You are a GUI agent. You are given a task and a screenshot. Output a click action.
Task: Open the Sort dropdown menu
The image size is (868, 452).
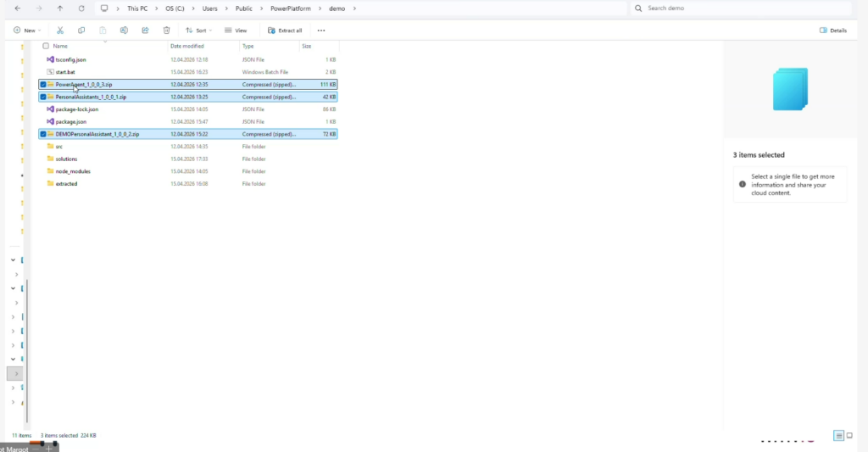[199, 31]
